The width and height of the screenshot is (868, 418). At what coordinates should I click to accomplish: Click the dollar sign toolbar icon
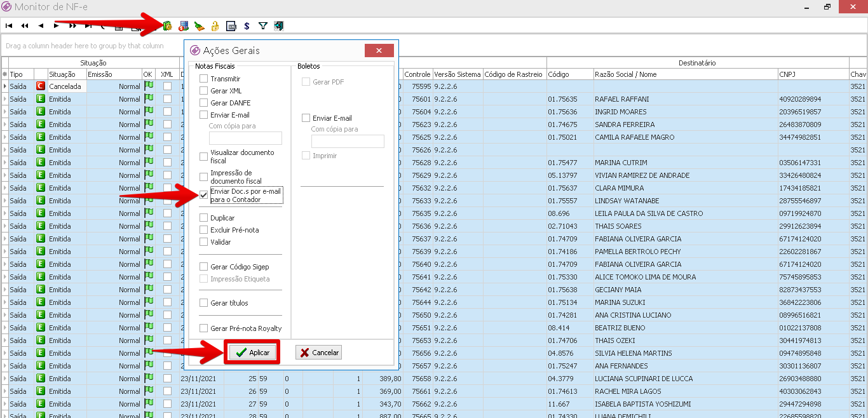247,26
